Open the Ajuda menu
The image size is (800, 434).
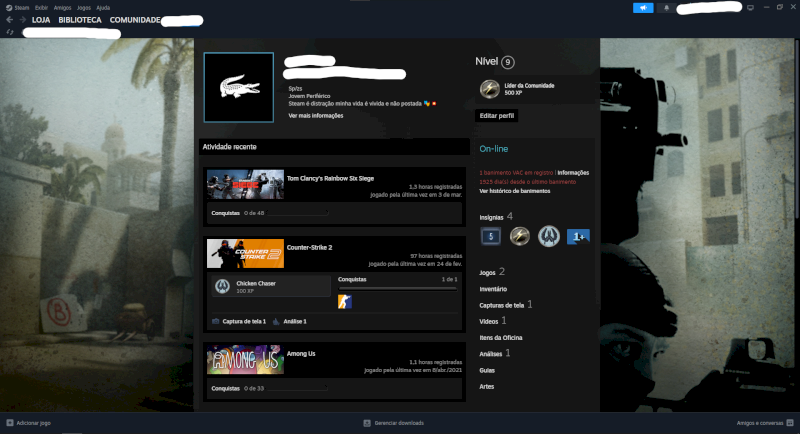103,8
